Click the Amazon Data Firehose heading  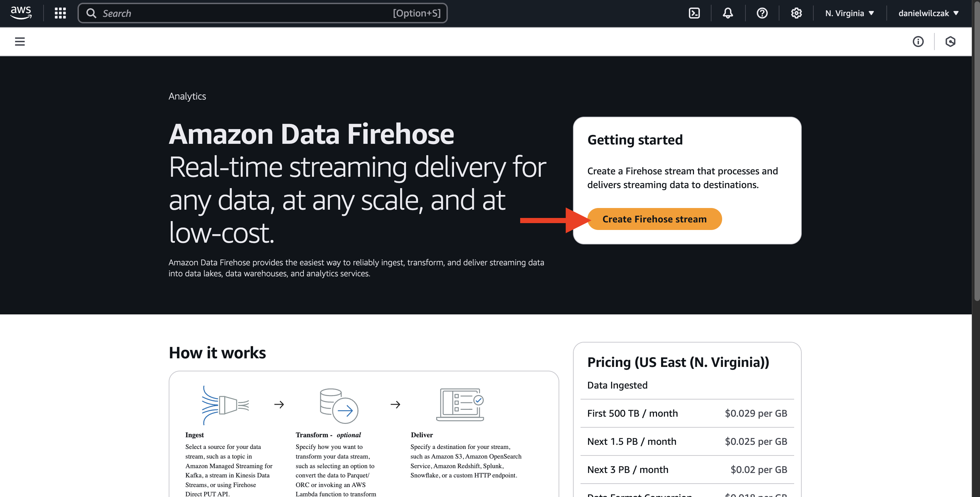(311, 134)
